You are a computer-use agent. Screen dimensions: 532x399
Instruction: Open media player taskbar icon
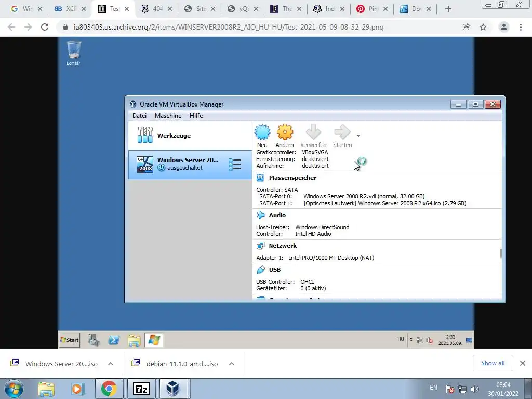coord(77,389)
